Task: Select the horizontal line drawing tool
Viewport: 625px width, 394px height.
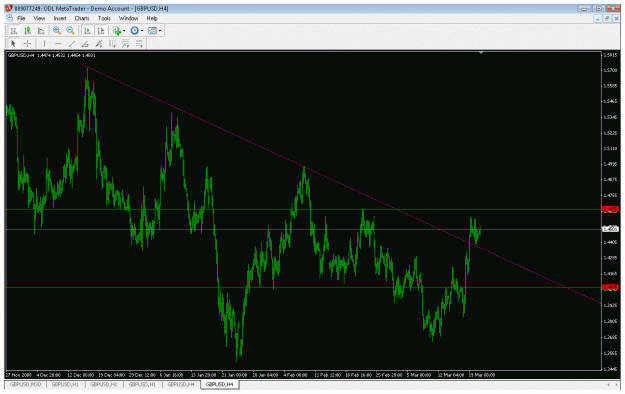Action: point(58,43)
